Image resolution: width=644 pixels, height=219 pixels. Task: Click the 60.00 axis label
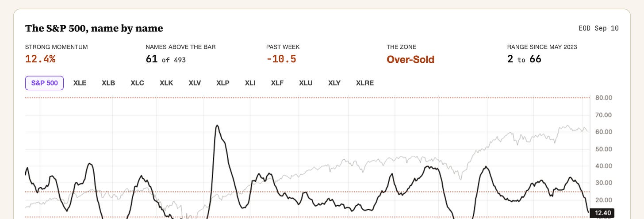[x=603, y=132]
